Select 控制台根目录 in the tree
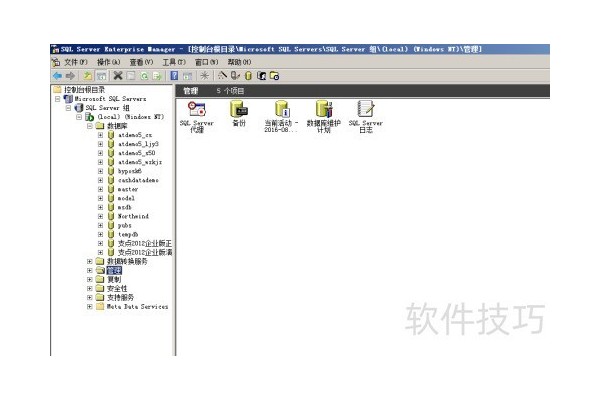Viewport: 600px width, 400px height. (84, 90)
